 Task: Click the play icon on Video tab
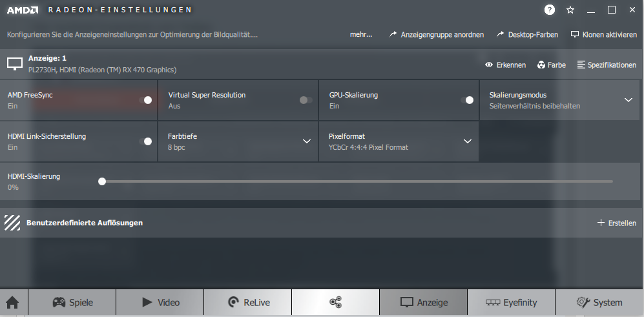147,303
